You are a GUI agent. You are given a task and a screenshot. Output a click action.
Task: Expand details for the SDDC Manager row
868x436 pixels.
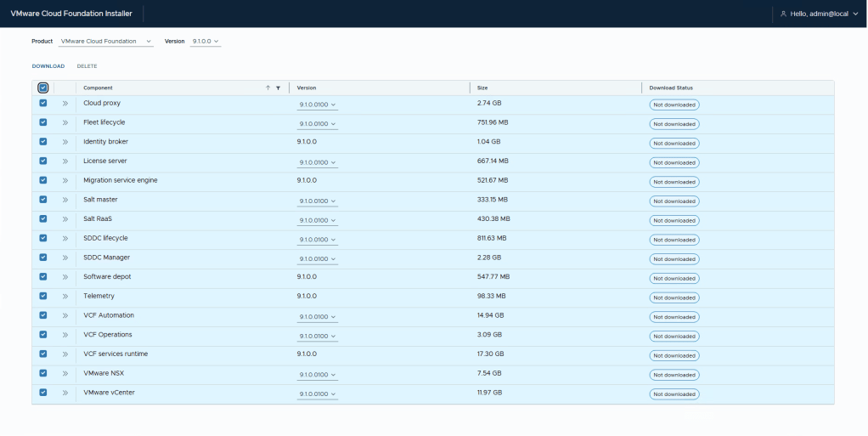pyautogui.click(x=65, y=258)
